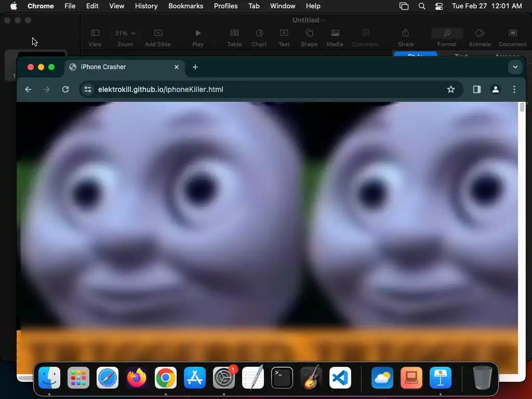This screenshot has height=399, width=532.
Task: Open the Chrome app menu
Action: coord(41,6)
